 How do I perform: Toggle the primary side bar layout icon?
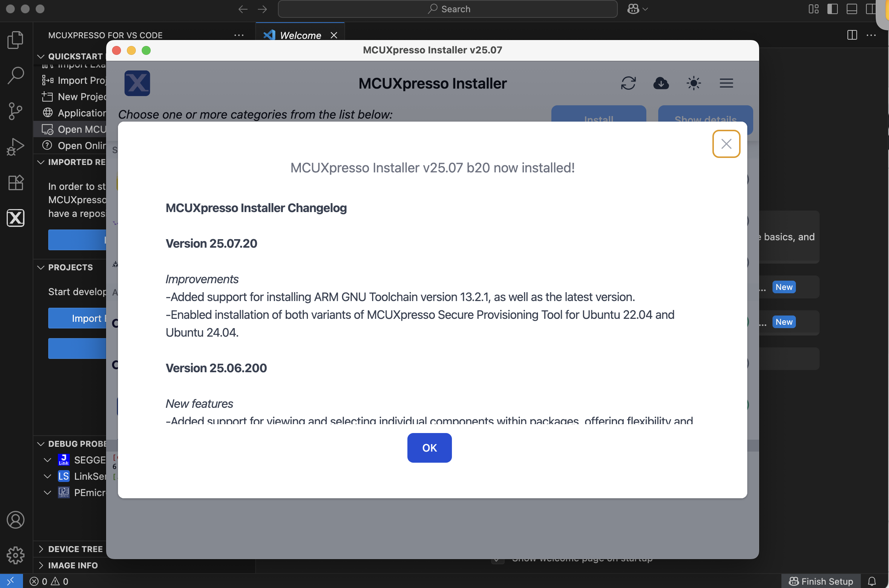point(832,9)
